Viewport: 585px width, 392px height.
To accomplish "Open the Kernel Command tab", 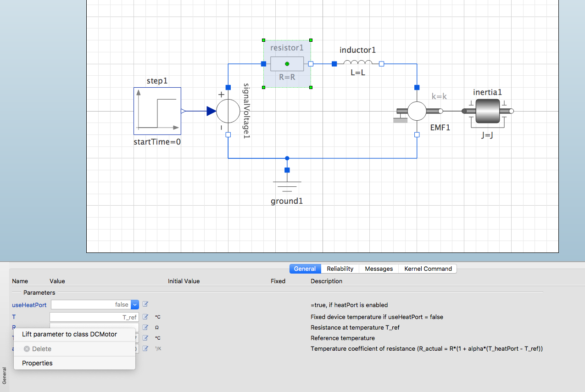I will coord(428,269).
